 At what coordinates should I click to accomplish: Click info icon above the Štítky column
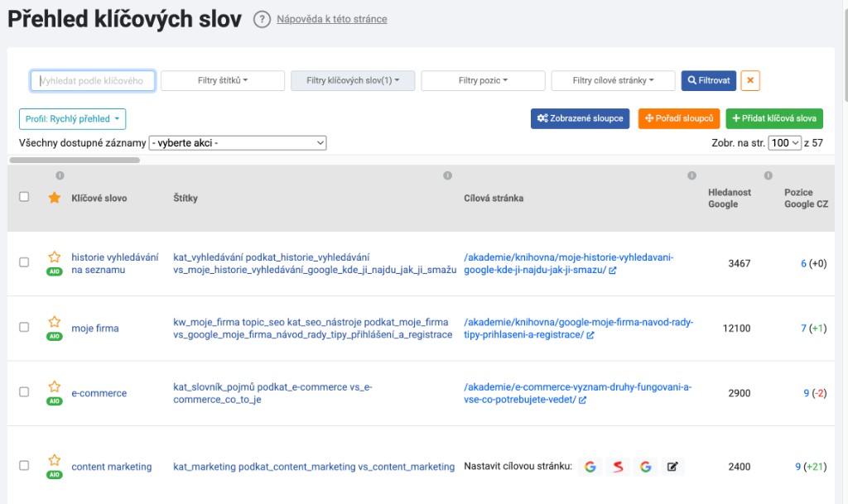(447, 175)
